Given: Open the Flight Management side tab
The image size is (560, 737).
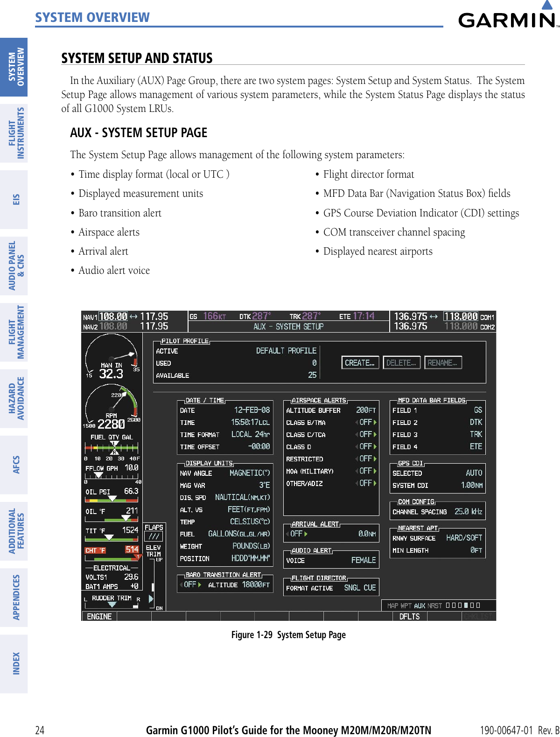Looking at the screenshot, I should (x=14, y=332).
